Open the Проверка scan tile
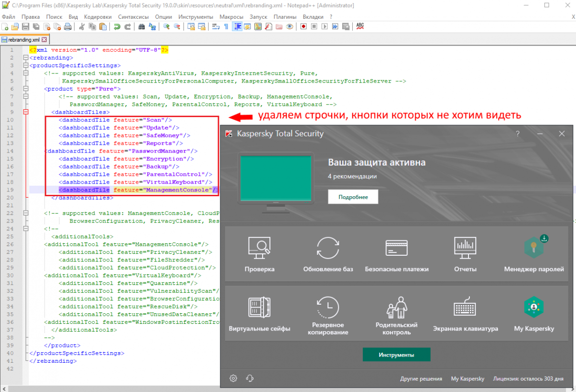 pyautogui.click(x=259, y=255)
